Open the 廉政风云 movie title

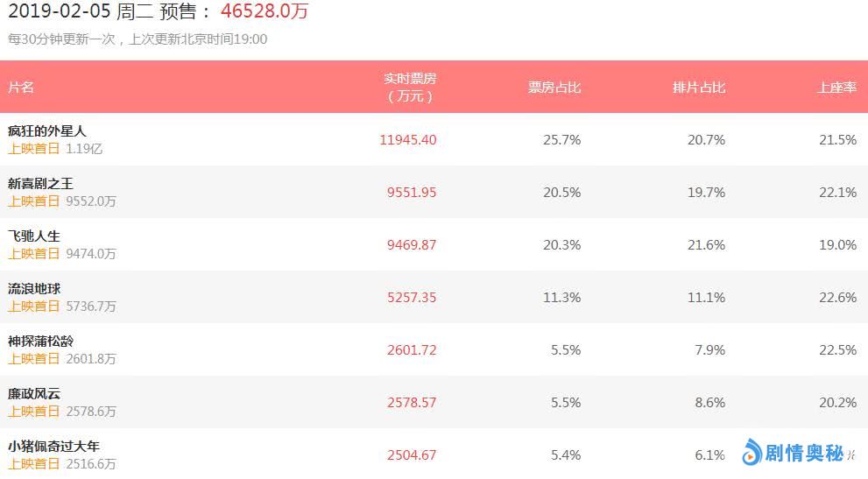click(x=34, y=394)
